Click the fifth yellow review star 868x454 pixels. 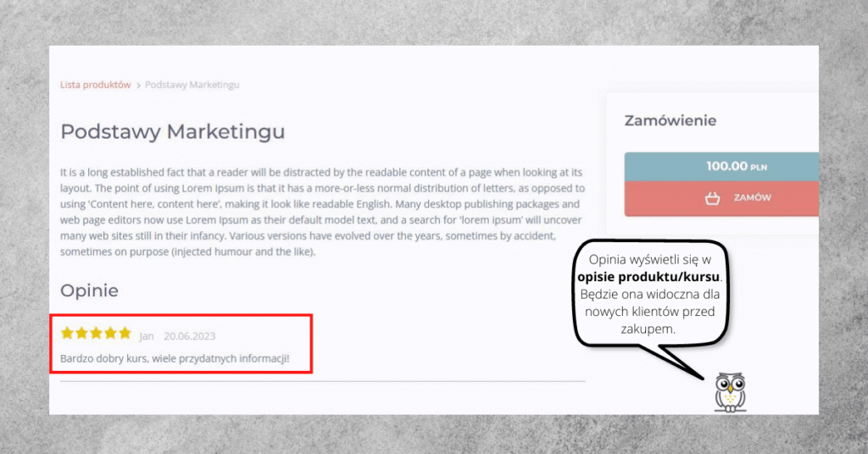pos(125,333)
